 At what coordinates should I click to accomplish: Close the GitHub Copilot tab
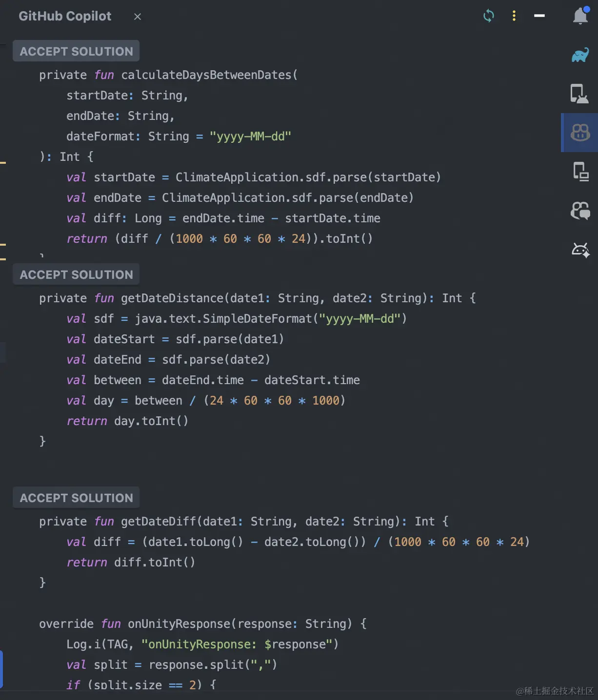click(137, 17)
